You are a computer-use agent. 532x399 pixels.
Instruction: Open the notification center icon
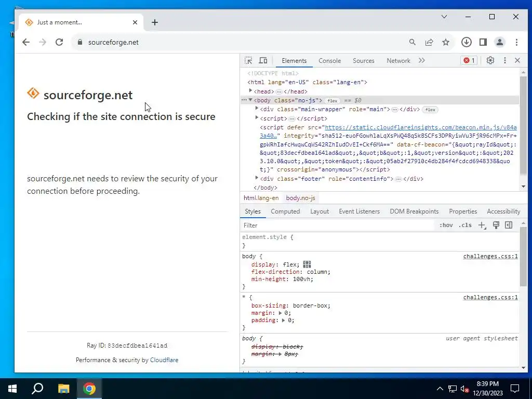point(515,389)
